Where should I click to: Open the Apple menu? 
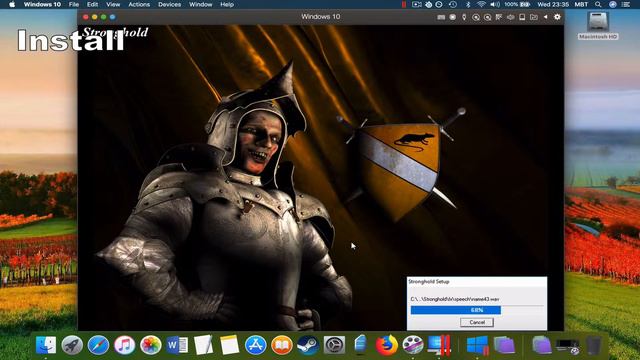pyautogui.click(x=12, y=4)
